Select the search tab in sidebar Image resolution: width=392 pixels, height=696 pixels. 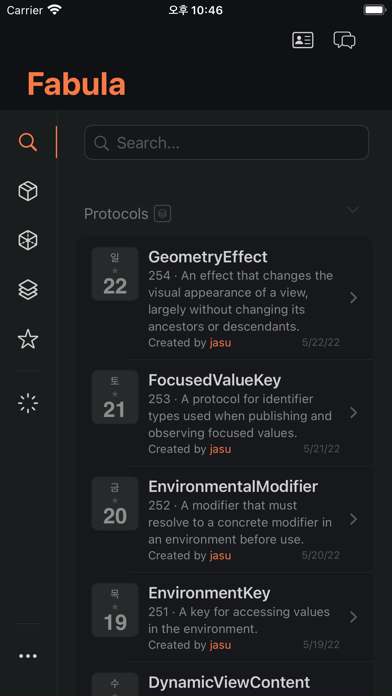coord(28,142)
